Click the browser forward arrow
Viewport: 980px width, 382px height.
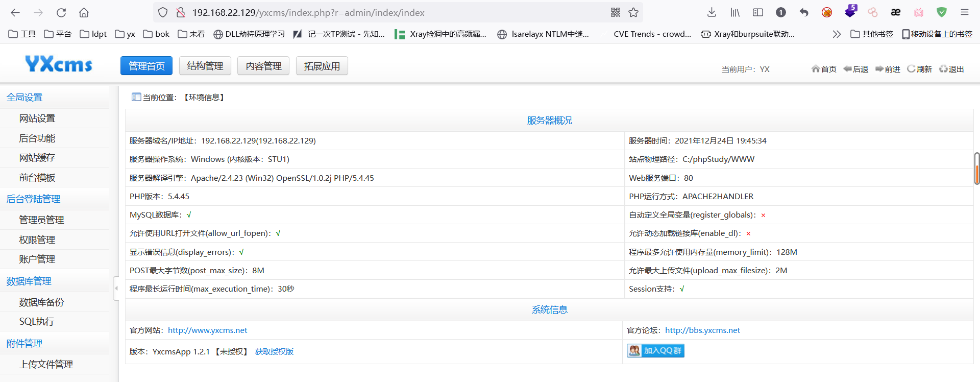tap(38, 12)
